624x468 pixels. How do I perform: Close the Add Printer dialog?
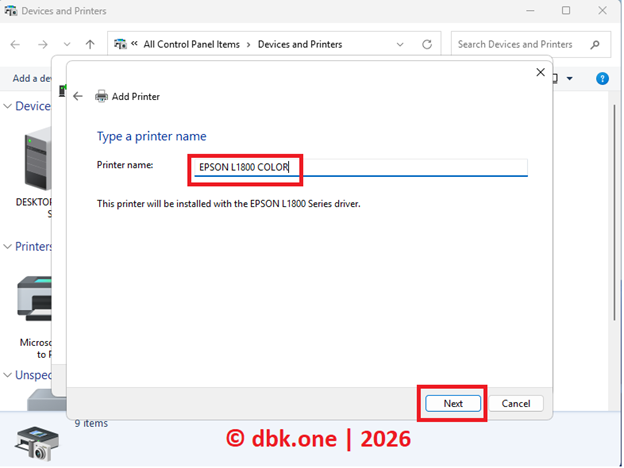coord(541,73)
